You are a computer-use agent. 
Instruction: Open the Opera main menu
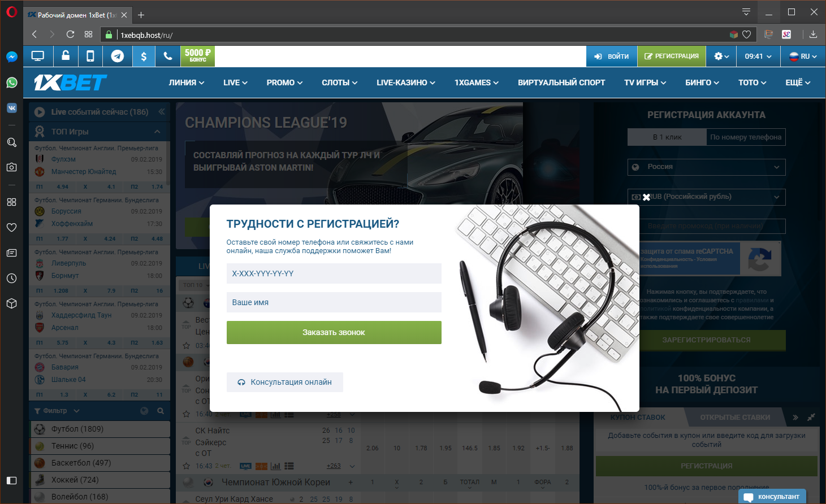coord(11,12)
